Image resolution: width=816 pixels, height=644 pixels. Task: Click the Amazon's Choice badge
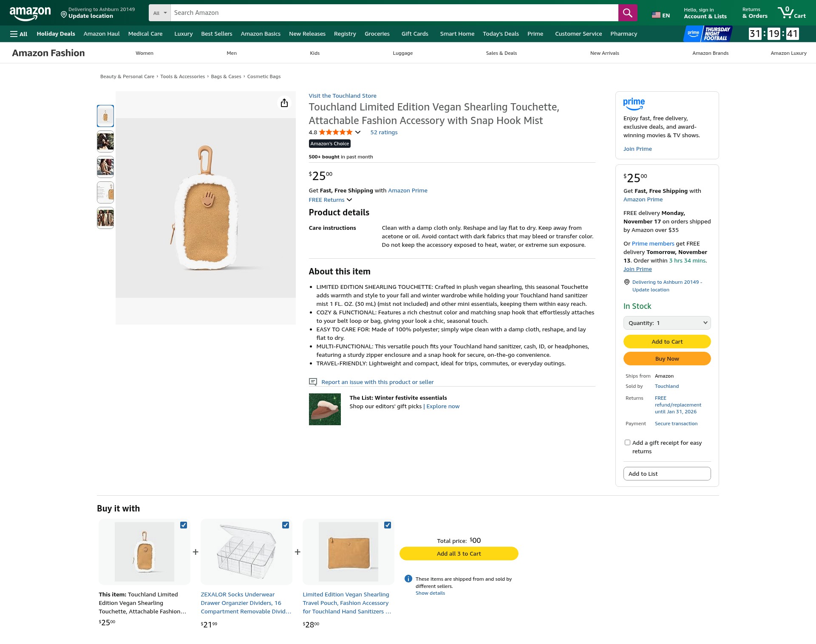(x=329, y=144)
